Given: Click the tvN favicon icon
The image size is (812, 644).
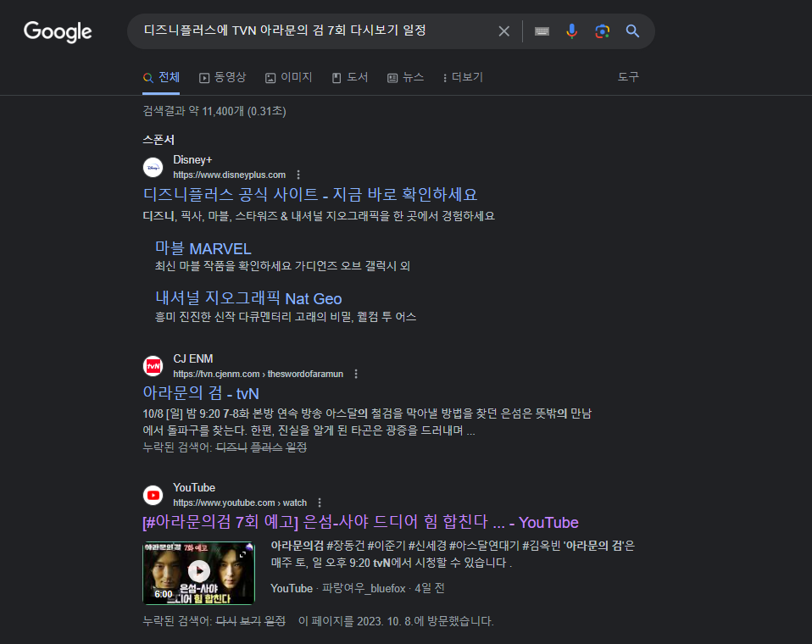Looking at the screenshot, I should pyautogui.click(x=153, y=366).
